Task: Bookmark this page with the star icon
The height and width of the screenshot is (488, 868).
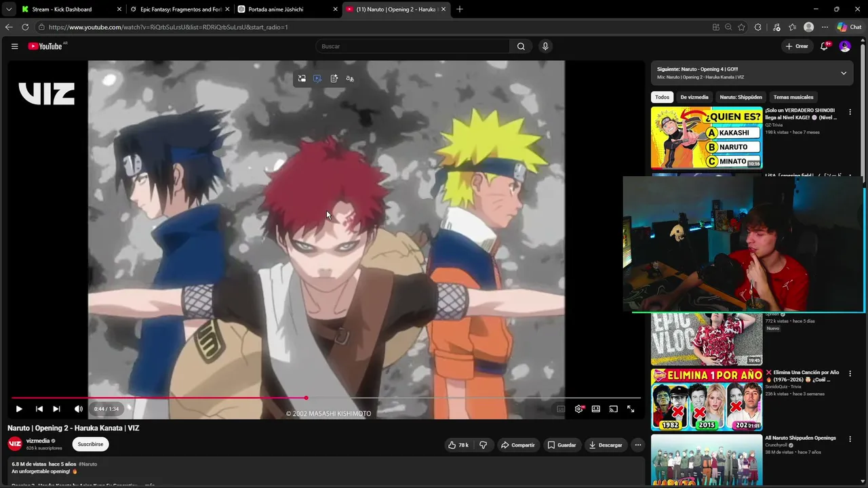Action: click(741, 27)
